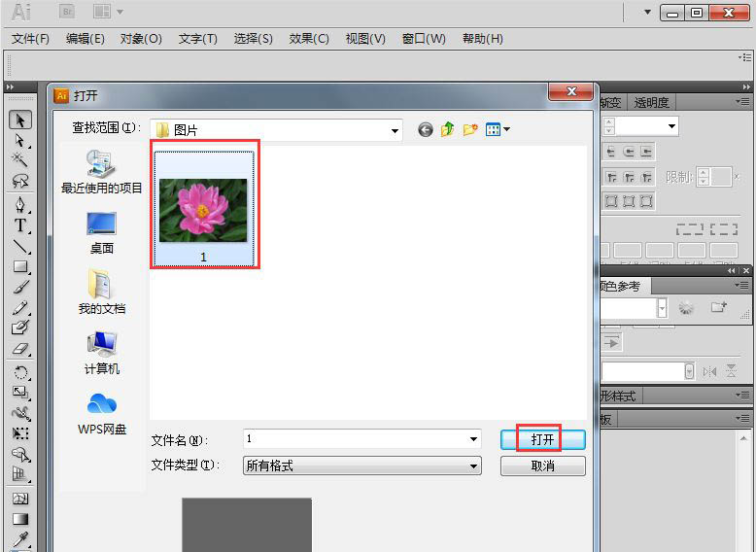The image size is (756, 552).
Task: Open the 帮助(H) menu
Action: pyautogui.click(x=483, y=39)
